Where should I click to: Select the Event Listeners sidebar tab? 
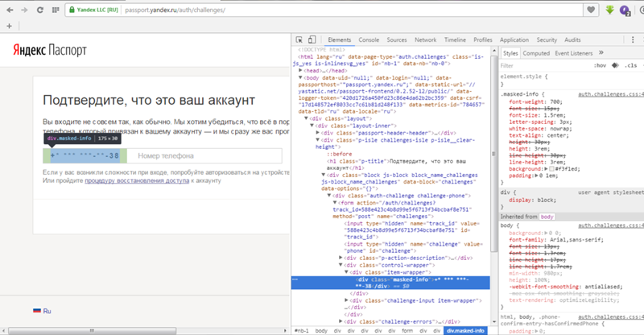[x=574, y=53]
